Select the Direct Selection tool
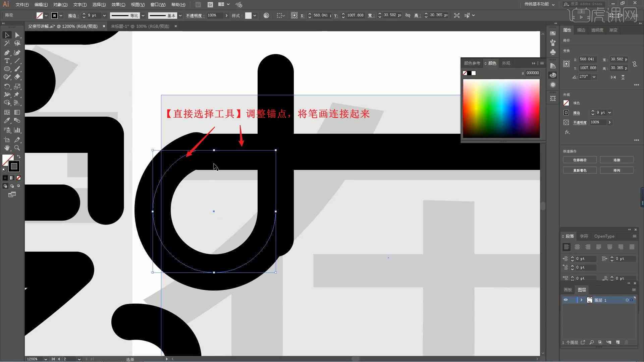This screenshot has height=362, width=644. [17, 35]
